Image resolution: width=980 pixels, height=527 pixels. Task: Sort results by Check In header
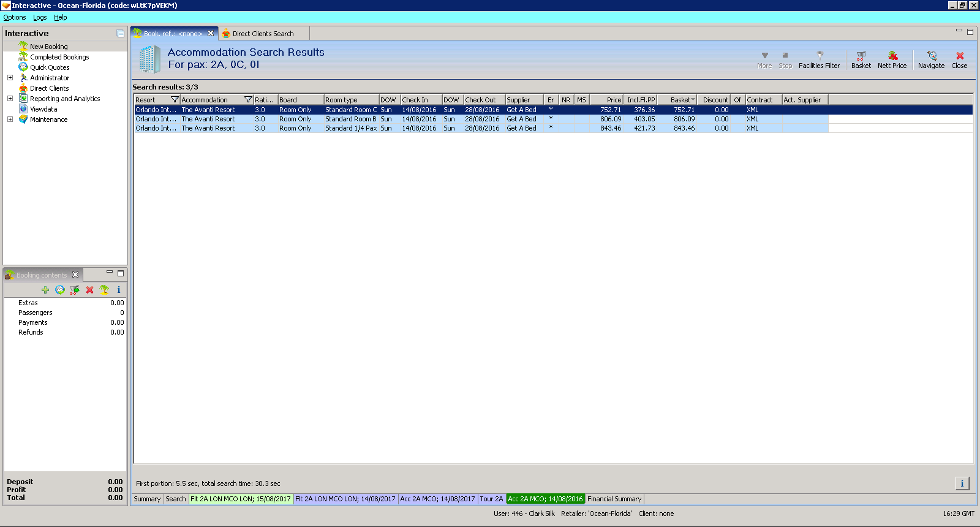click(x=421, y=100)
